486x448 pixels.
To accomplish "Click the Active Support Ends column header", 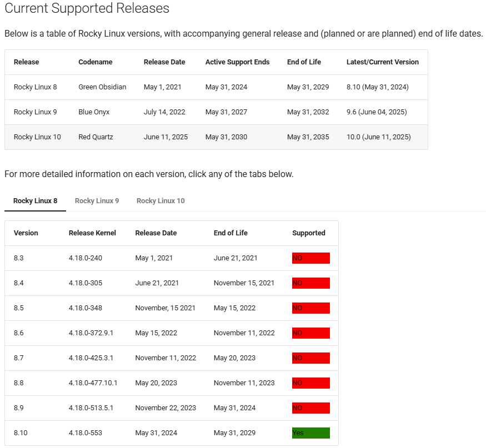I will point(237,62).
